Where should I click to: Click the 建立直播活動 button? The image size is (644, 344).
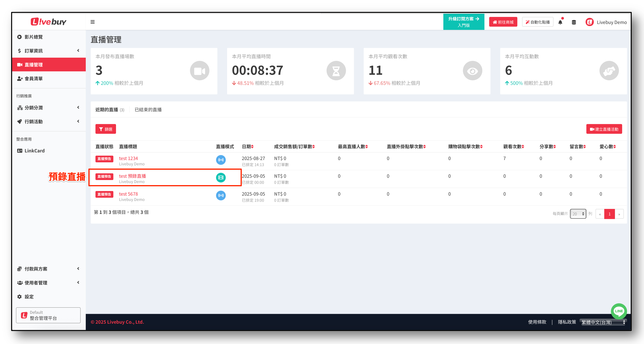pos(604,129)
